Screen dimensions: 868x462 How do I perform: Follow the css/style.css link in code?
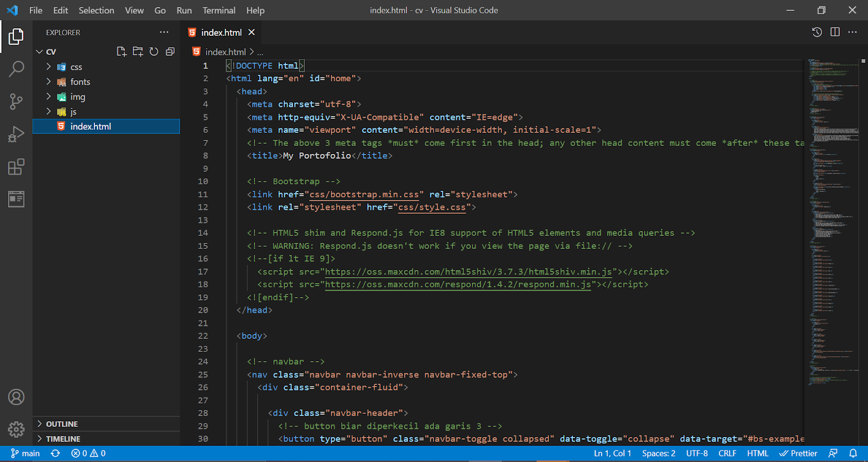pyautogui.click(x=432, y=207)
